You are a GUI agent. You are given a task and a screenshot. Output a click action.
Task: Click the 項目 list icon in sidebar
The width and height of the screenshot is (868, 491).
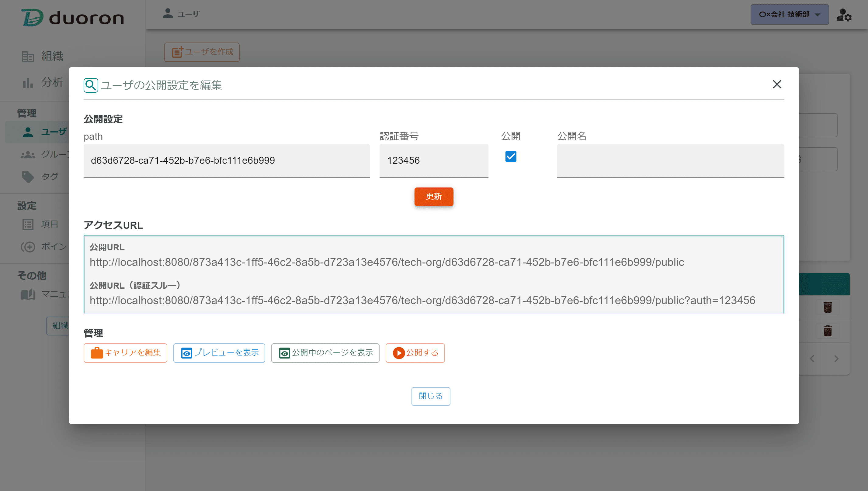click(28, 225)
